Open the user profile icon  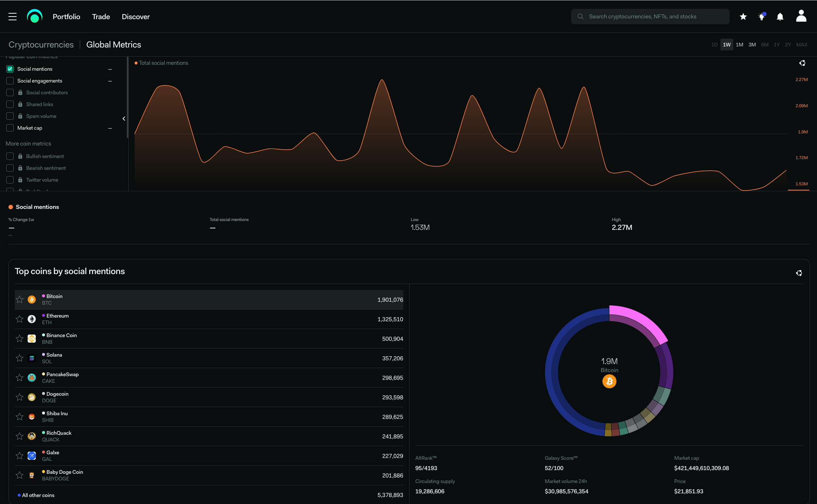[x=801, y=16]
